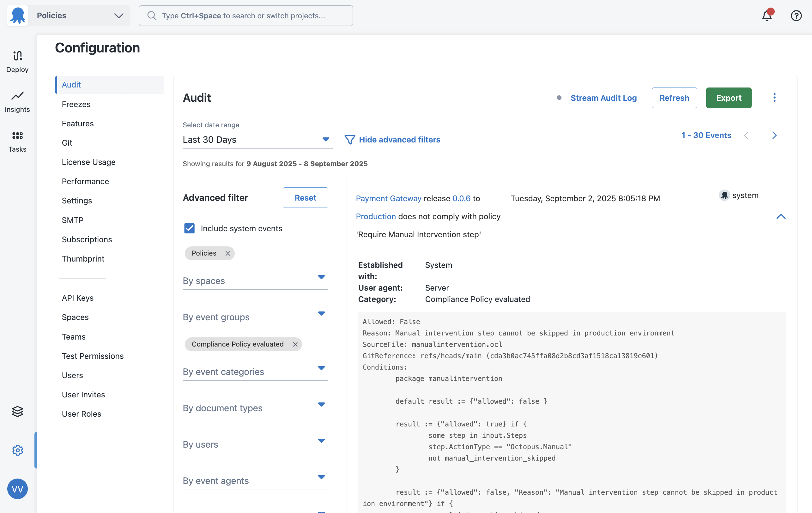Open Features configuration page
The width and height of the screenshot is (812, 513).
pyautogui.click(x=77, y=124)
